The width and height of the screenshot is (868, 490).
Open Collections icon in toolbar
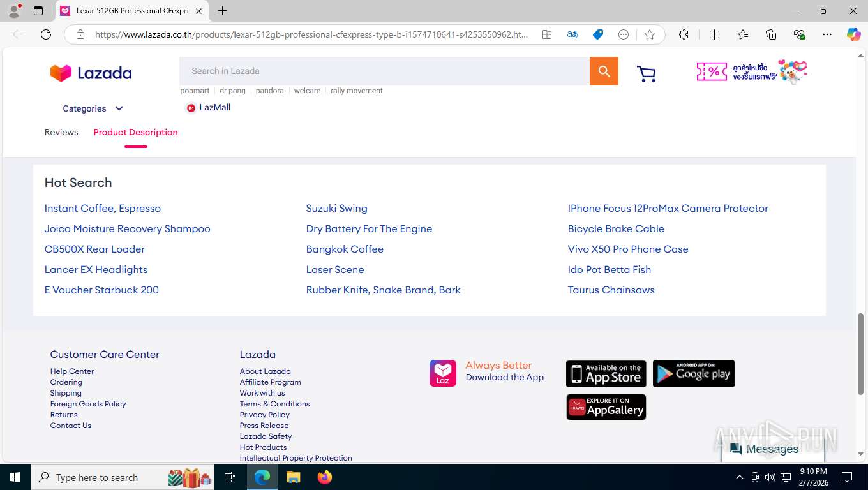click(771, 34)
